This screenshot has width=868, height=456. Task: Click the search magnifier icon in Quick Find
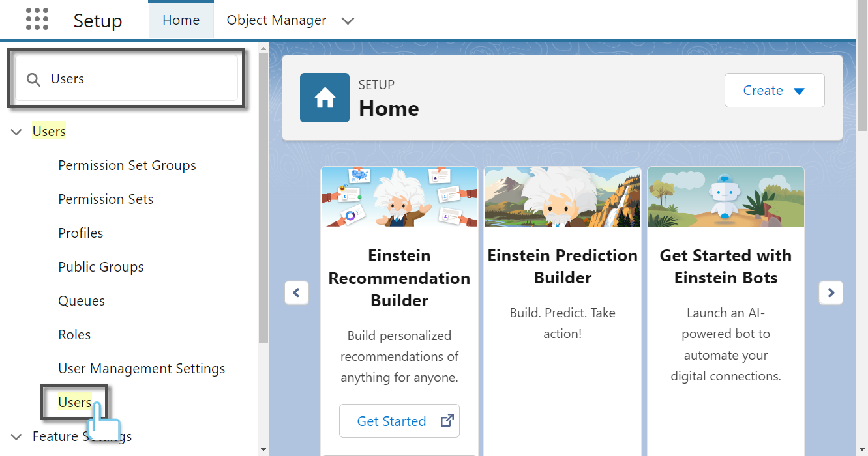point(33,79)
